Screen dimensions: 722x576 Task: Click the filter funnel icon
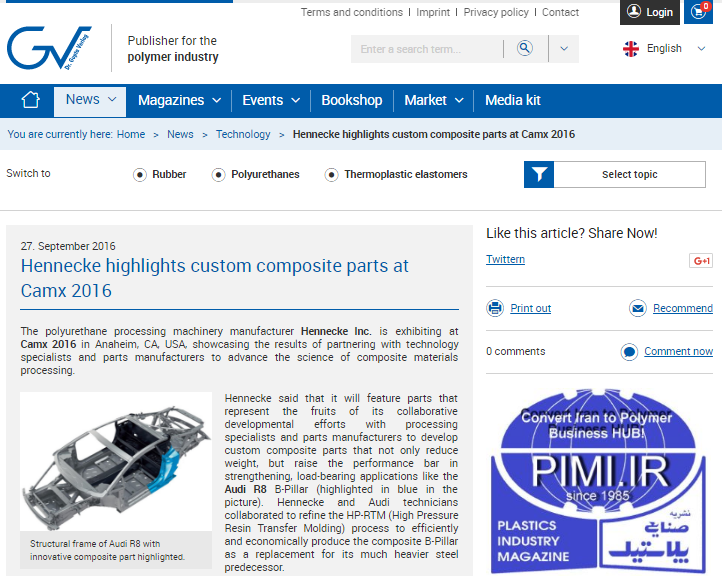click(x=539, y=175)
